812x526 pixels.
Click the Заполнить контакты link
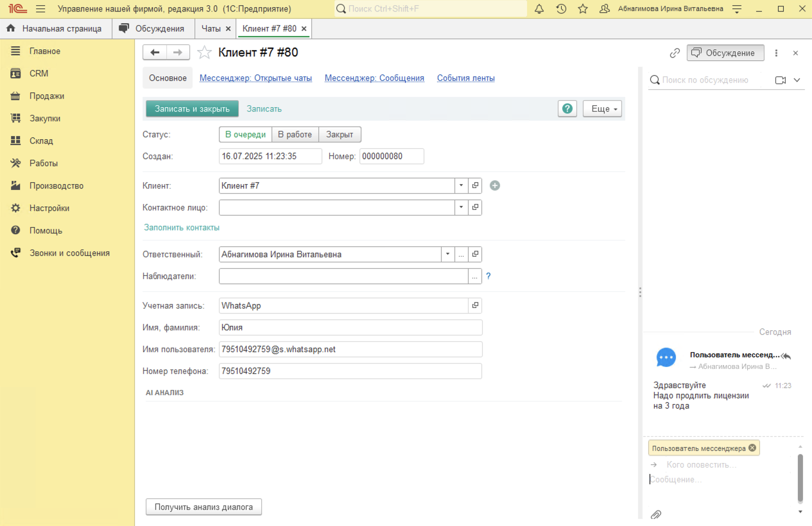pyautogui.click(x=182, y=228)
